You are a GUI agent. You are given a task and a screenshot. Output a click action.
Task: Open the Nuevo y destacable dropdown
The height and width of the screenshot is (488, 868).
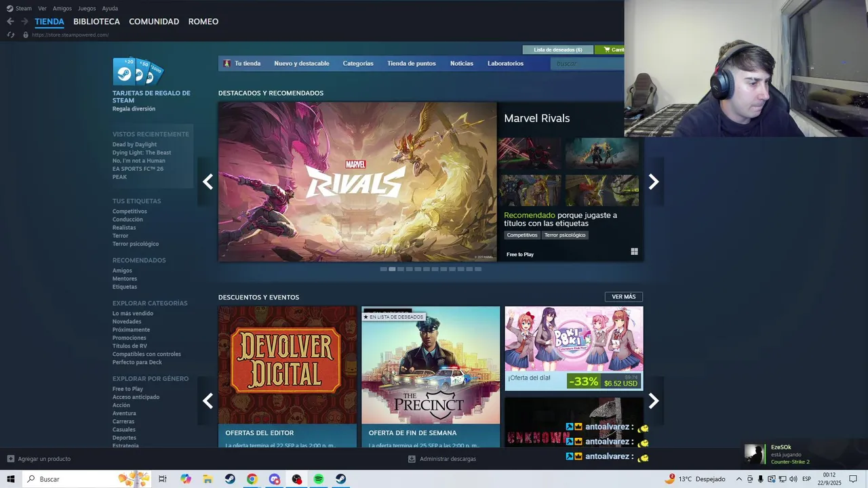pyautogui.click(x=302, y=63)
